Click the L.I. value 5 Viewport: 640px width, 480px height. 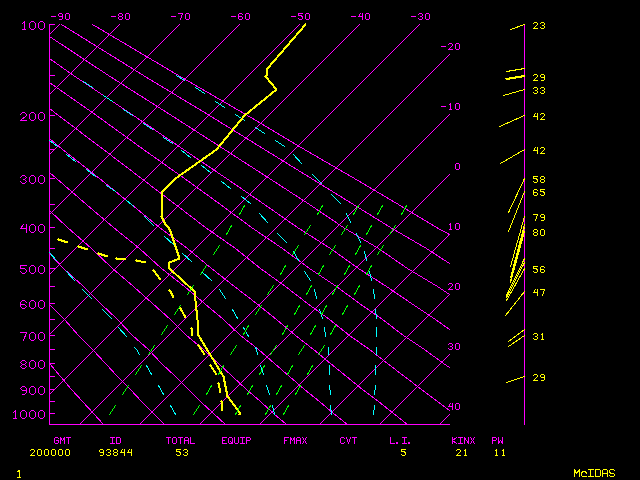(x=403, y=453)
